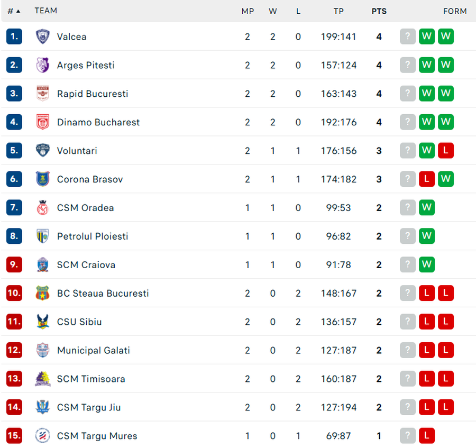Sort table by rank number column

tap(14, 11)
